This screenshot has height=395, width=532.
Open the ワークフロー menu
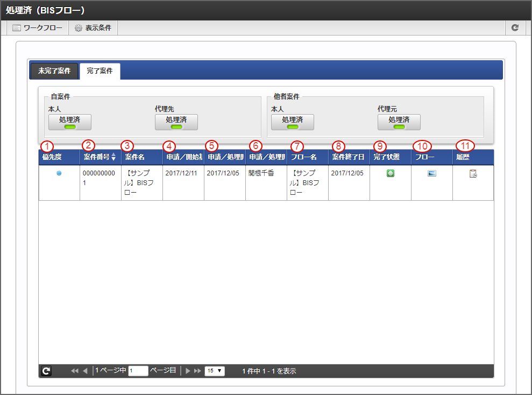click(37, 28)
